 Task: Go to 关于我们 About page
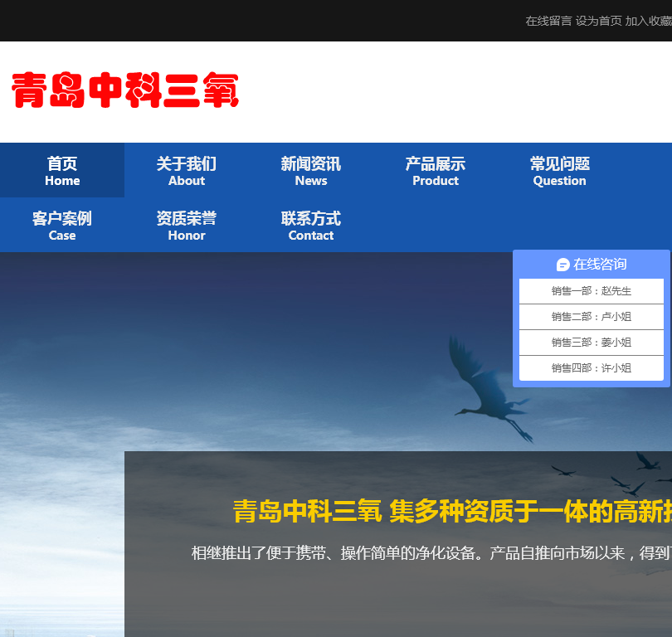187,171
